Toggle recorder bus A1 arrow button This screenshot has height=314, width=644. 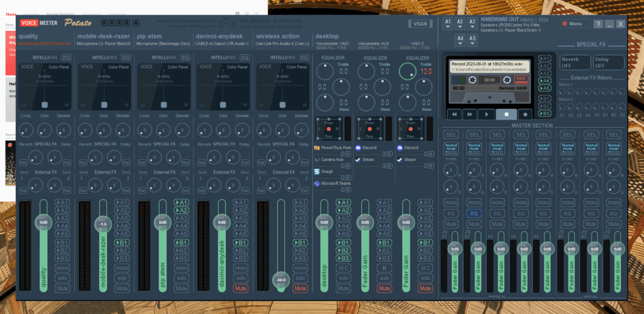pyautogui.click(x=544, y=59)
